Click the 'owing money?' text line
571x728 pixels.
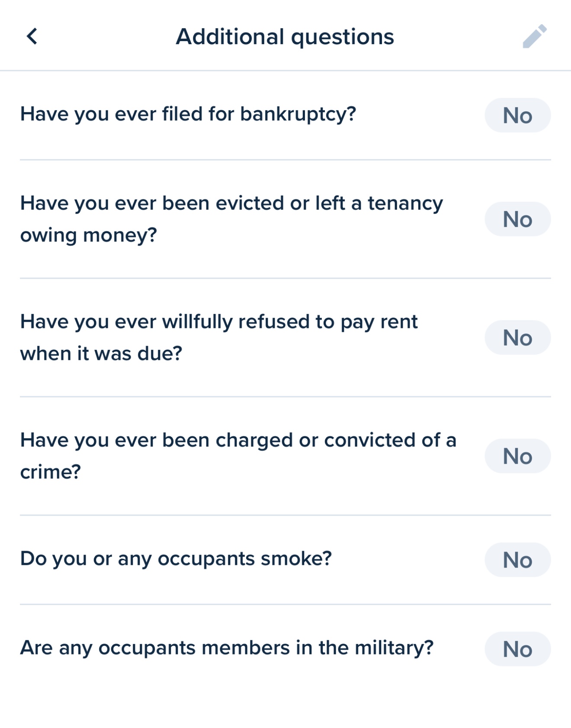pyautogui.click(x=89, y=235)
